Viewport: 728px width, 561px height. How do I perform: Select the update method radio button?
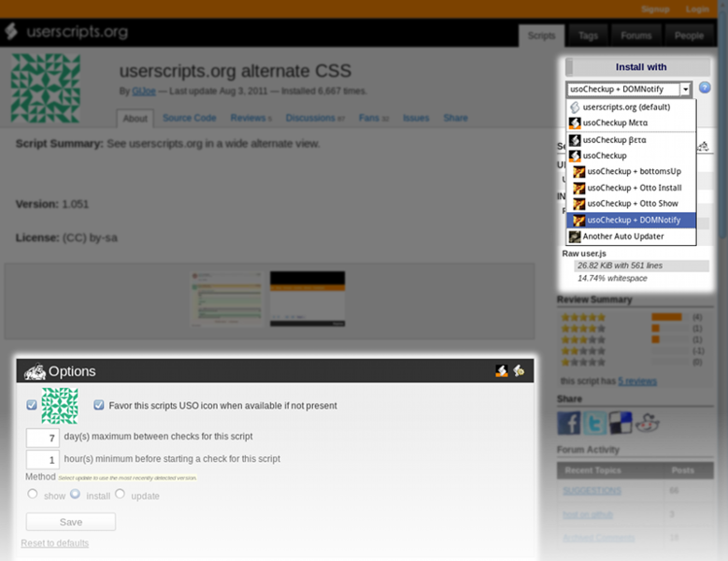point(120,494)
